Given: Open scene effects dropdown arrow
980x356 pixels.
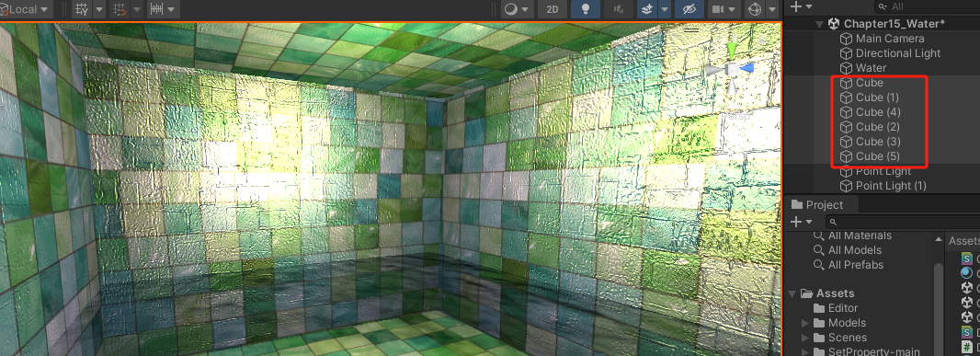Looking at the screenshot, I should tap(665, 9).
